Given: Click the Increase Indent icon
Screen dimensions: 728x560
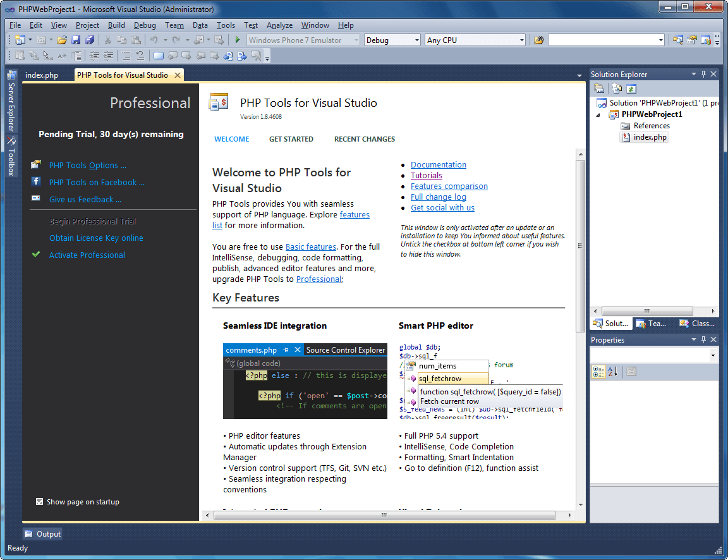Looking at the screenshot, I should (x=109, y=56).
